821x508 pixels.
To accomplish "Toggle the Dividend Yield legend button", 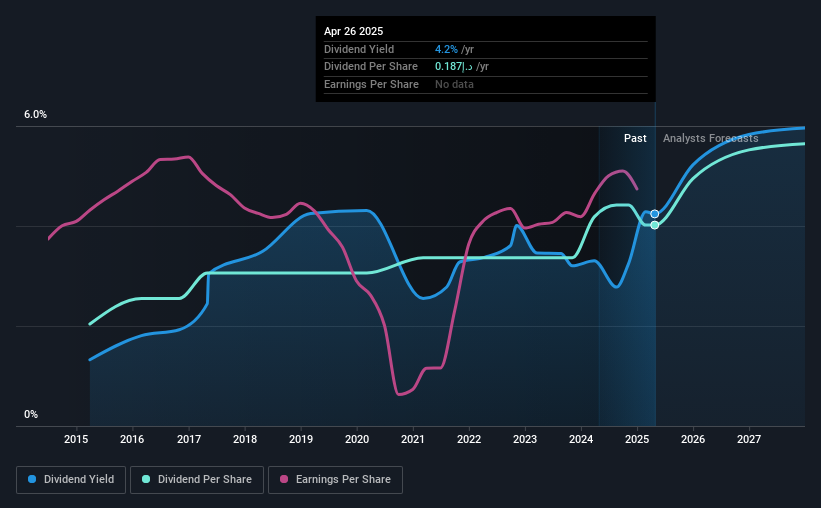I will [x=71, y=480].
